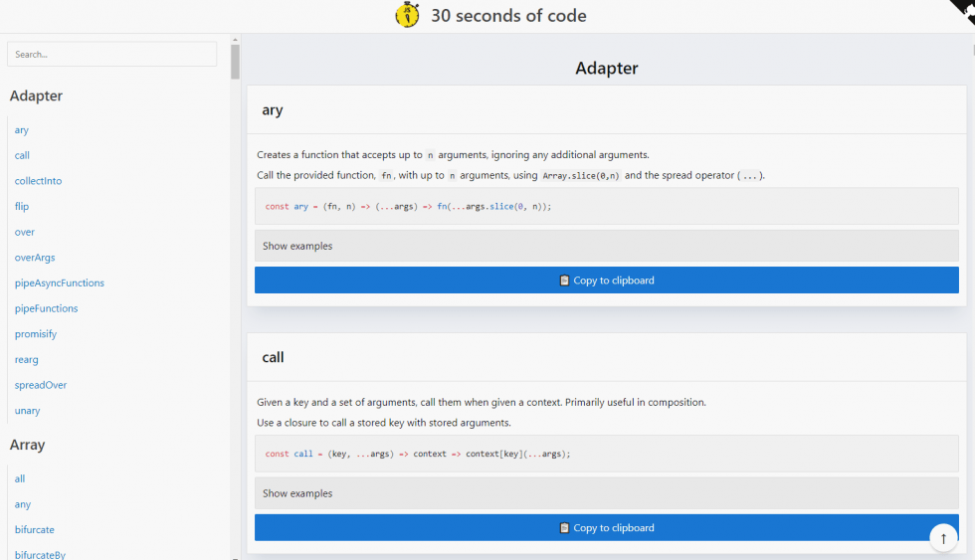The height and width of the screenshot is (560, 975).
Task: Copy the call snippet to clipboard
Action: tap(606, 528)
